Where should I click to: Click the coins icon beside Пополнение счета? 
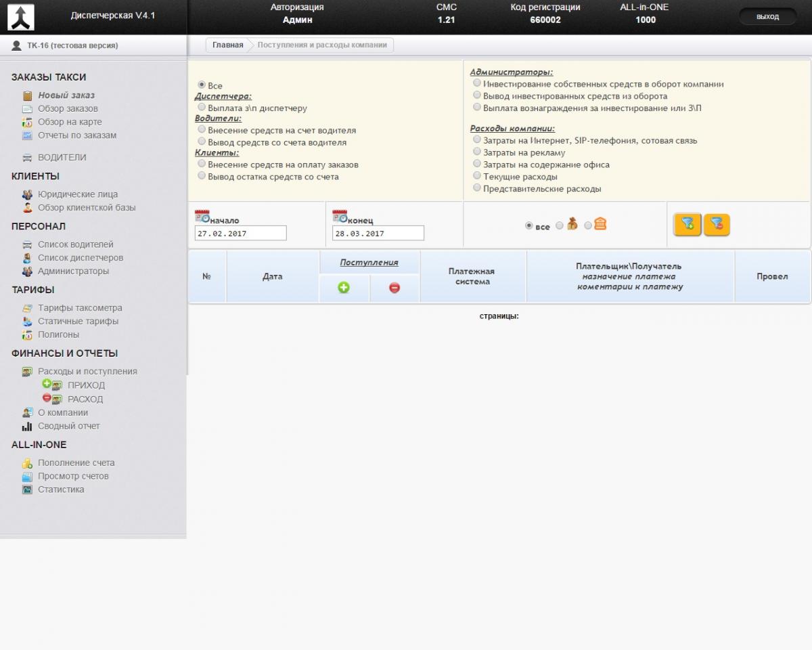pos(27,463)
